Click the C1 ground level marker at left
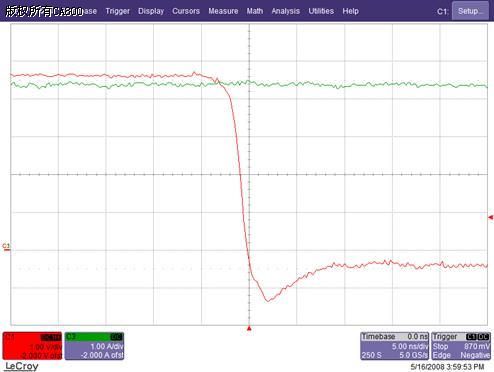Screen dimensions: 494x372 coord(6,246)
